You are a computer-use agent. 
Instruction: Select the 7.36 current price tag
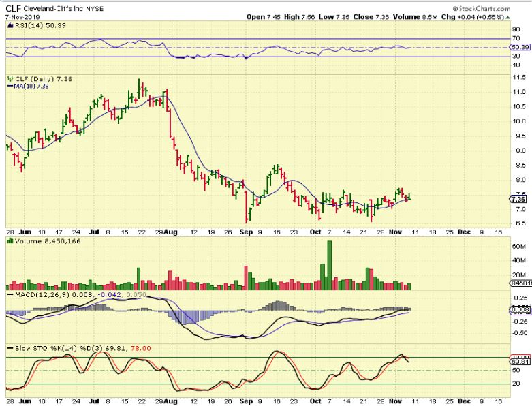tap(517, 199)
